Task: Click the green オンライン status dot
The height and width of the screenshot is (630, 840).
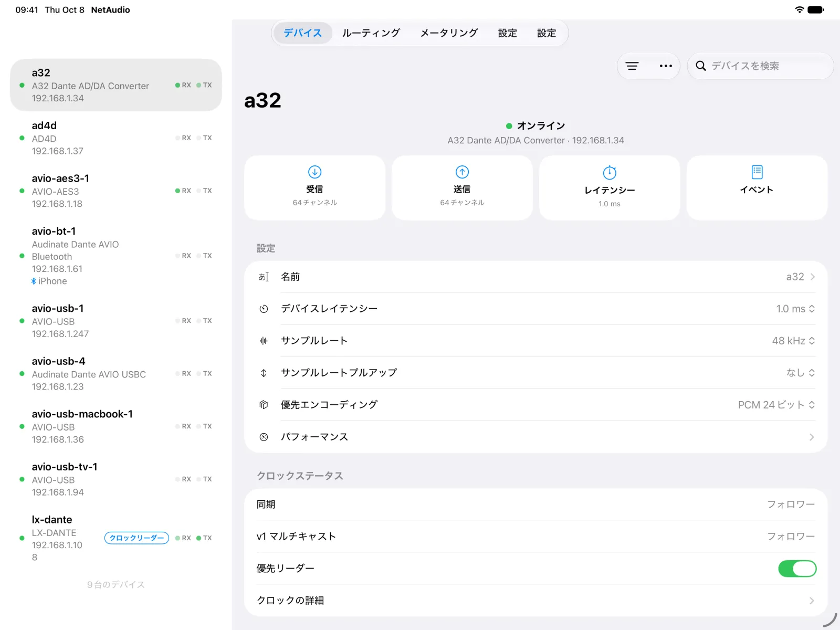Action: coord(509,126)
